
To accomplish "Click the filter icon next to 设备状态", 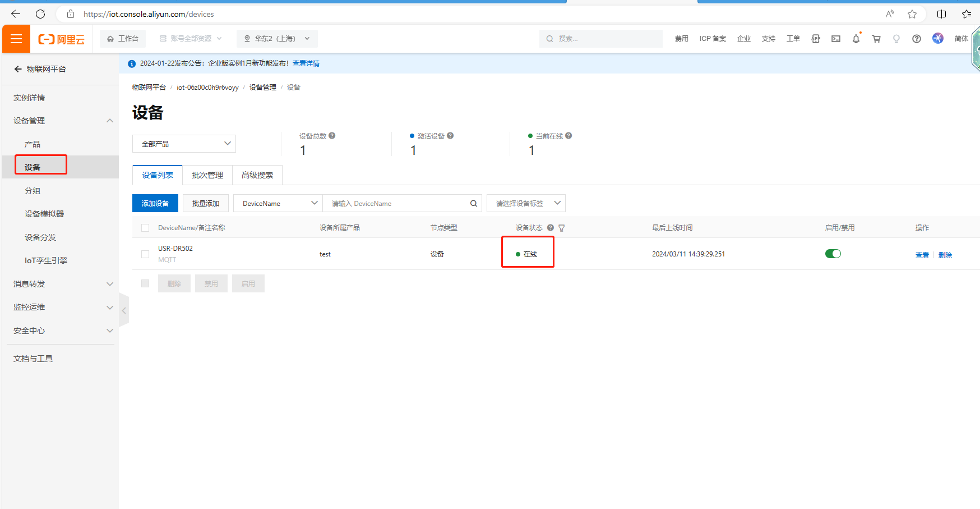I will [561, 228].
